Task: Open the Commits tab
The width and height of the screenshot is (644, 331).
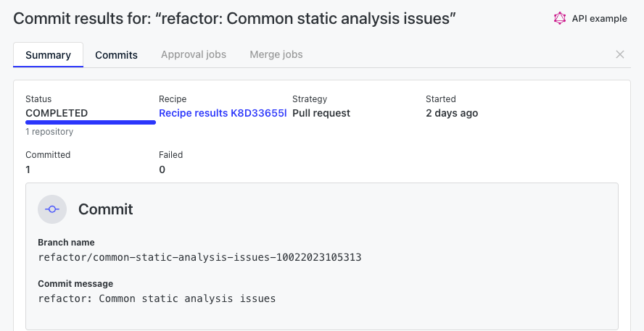Action: (x=116, y=55)
